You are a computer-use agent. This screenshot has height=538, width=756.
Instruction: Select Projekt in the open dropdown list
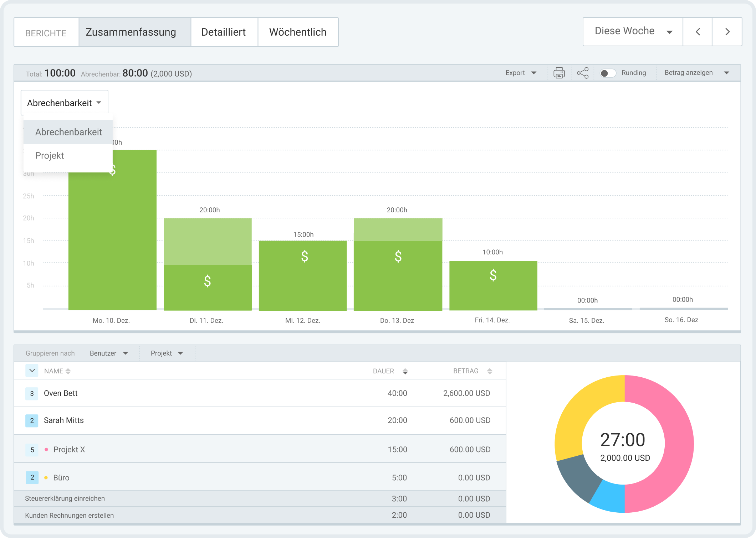50,156
